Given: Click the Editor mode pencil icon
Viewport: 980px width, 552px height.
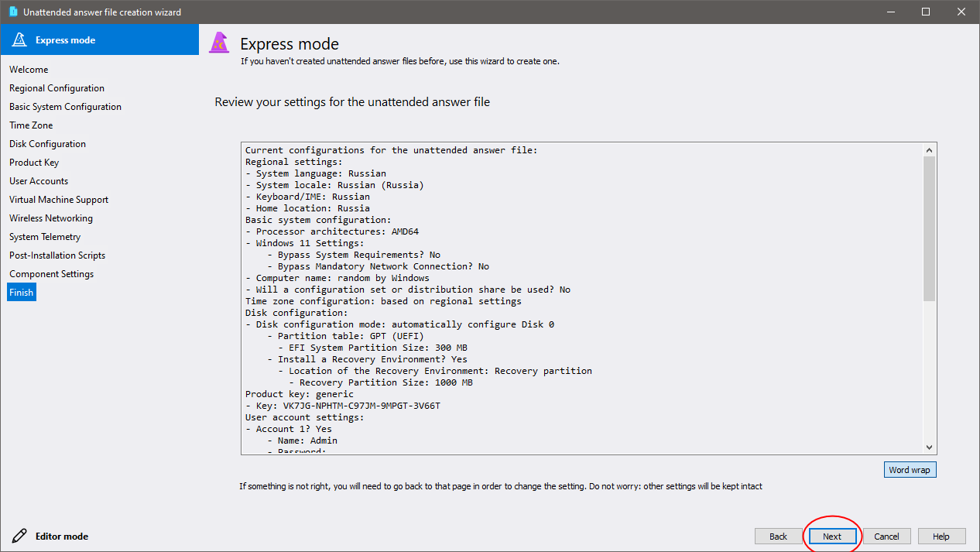Looking at the screenshot, I should (19, 536).
